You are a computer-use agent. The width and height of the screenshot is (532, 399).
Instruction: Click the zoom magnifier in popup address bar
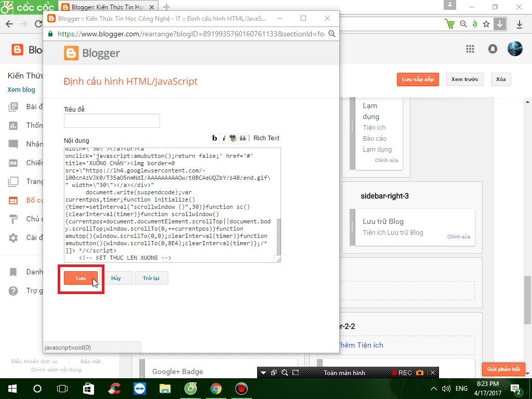coord(332,34)
